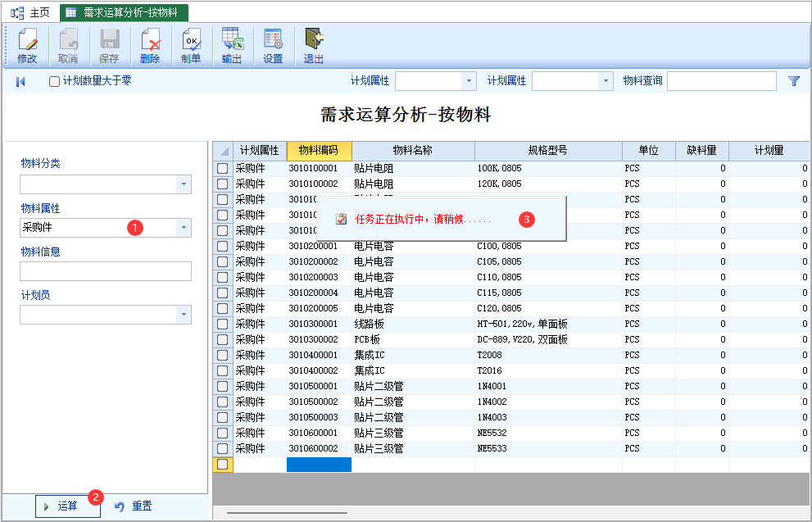Click the 删除 (delete) toolbar icon
The image size is (812, 522).
pos(150,46)
